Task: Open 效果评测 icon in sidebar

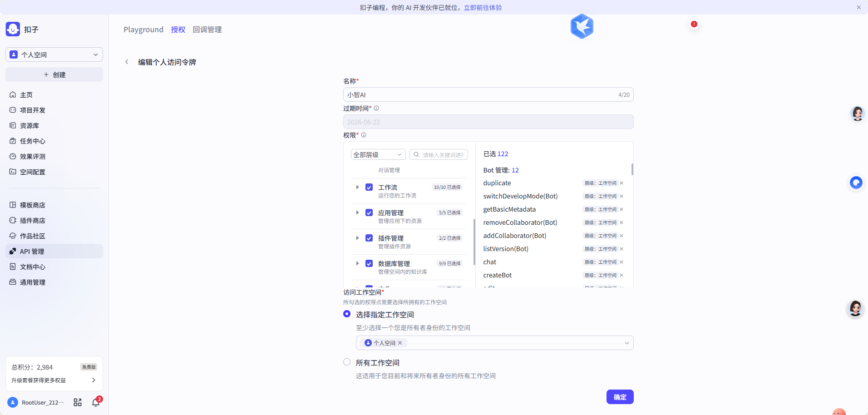Action: pos(13,156)
